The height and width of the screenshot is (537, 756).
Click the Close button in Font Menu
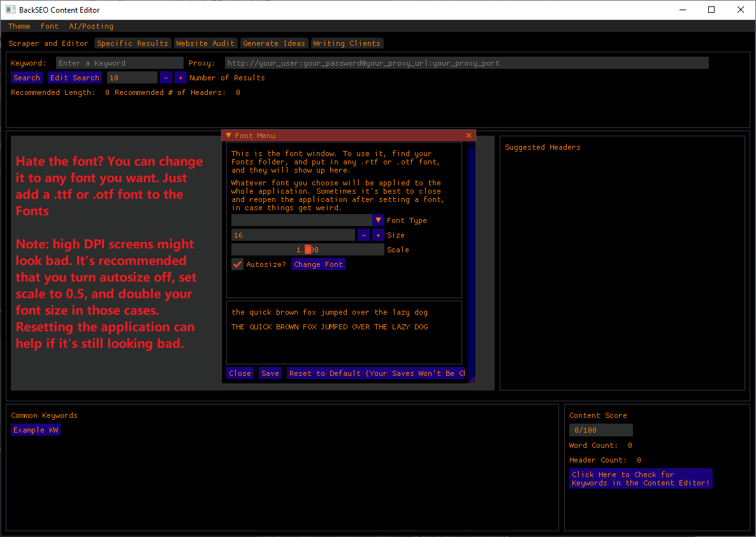(x=240, y=373)
